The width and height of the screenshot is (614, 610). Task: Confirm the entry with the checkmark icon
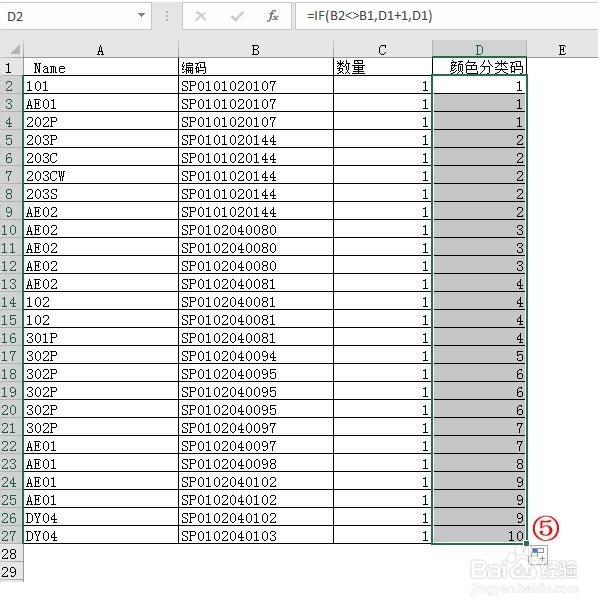(x=237, y=16)
